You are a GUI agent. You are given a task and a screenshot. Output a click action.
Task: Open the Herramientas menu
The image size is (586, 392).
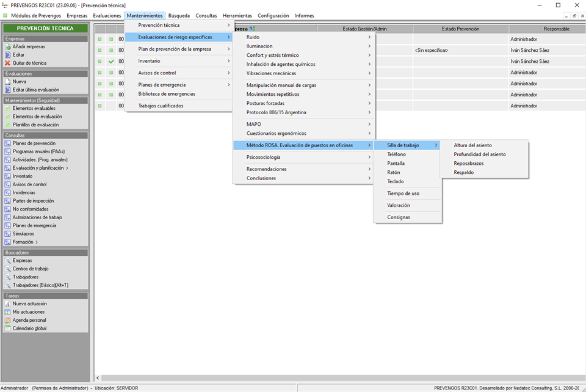coord(237,16)
